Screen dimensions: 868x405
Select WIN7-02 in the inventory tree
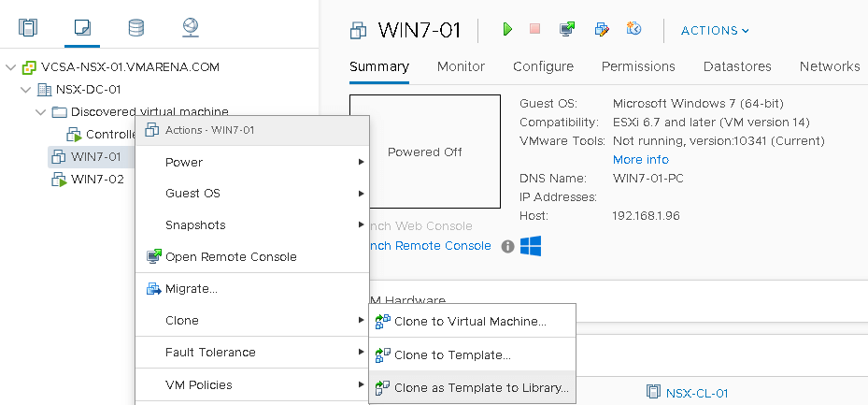click(x=97, y=180)
